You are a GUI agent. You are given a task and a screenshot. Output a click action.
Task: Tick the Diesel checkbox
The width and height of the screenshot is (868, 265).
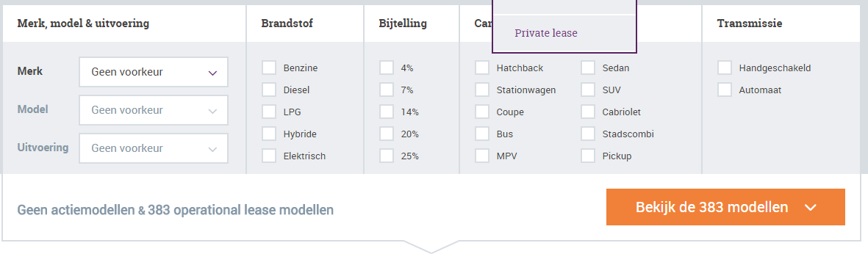[x=269, y=90]
